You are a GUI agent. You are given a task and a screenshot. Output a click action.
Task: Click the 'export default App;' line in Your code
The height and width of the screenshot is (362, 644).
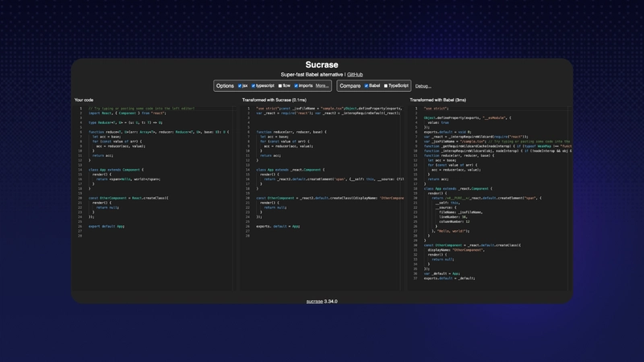(x=106, y=226)
